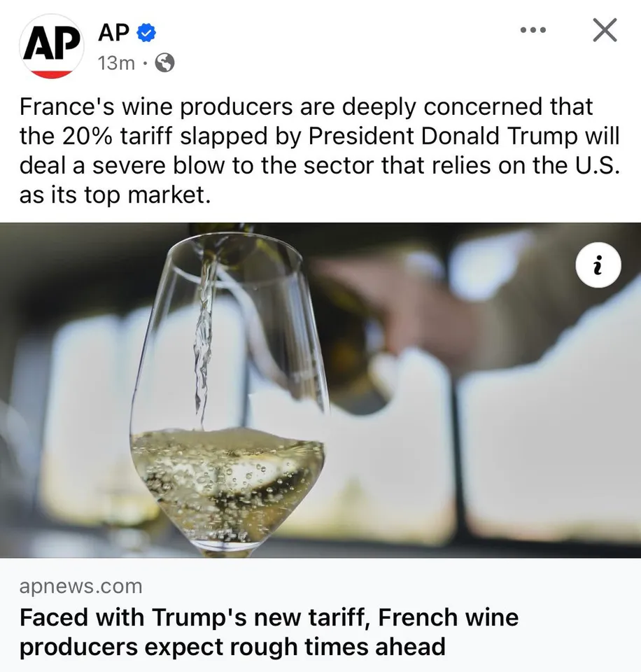Click the caption line mentioning "20% tariff"
This screenshot has width=641, height=672.
(x=319, y=136)
